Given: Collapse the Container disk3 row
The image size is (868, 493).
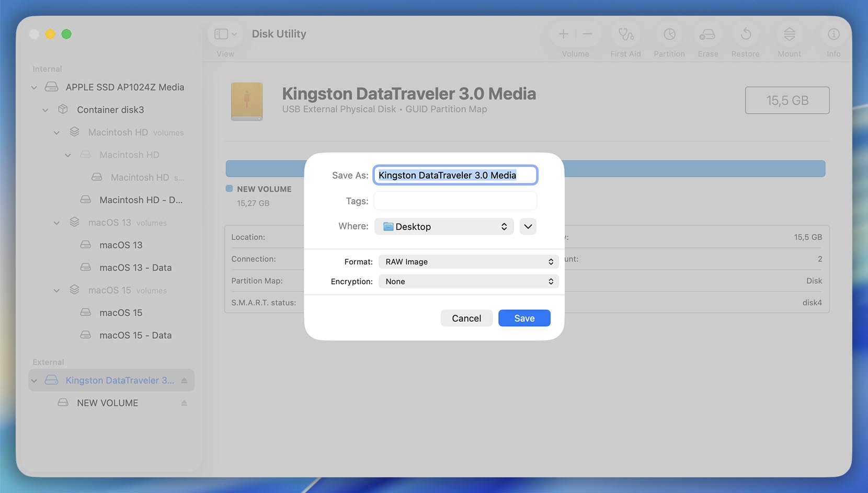Looking at the screenshot, I should [45, 110].
